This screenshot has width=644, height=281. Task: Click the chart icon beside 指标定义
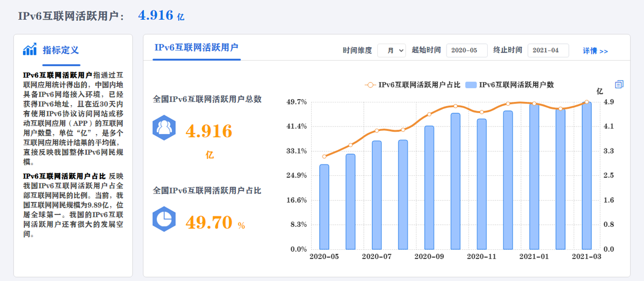30,49
